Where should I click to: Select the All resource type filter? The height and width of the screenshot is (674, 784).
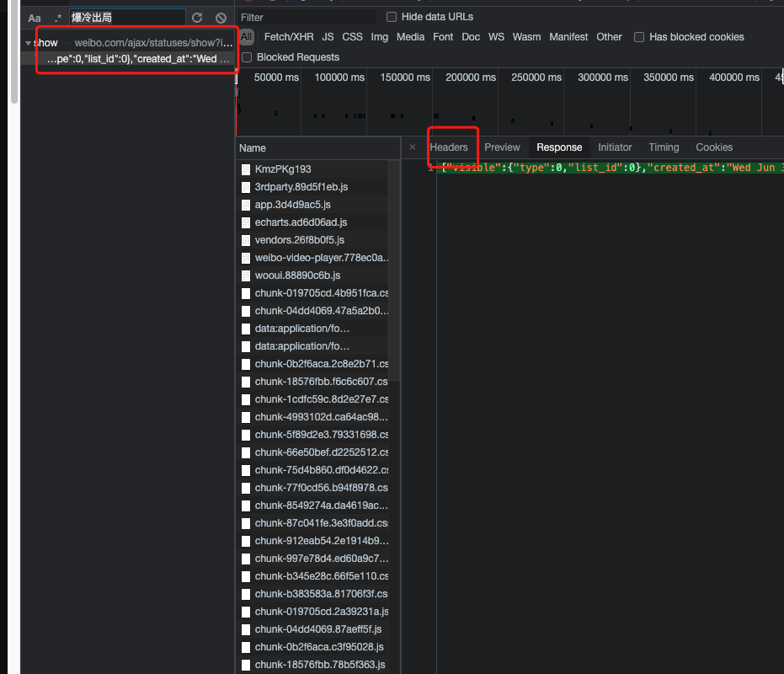(x=247, y=37)
